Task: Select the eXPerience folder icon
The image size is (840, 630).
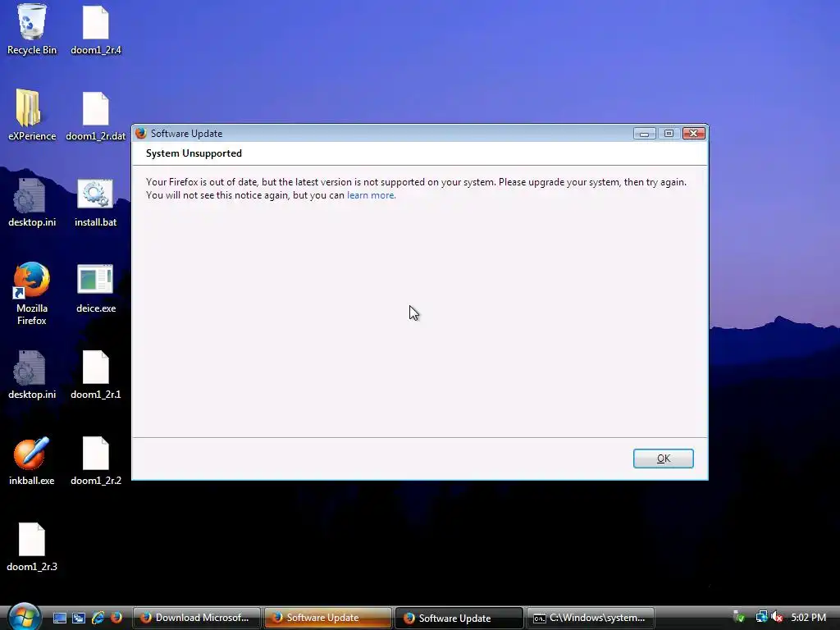Action: pos(32,115)
